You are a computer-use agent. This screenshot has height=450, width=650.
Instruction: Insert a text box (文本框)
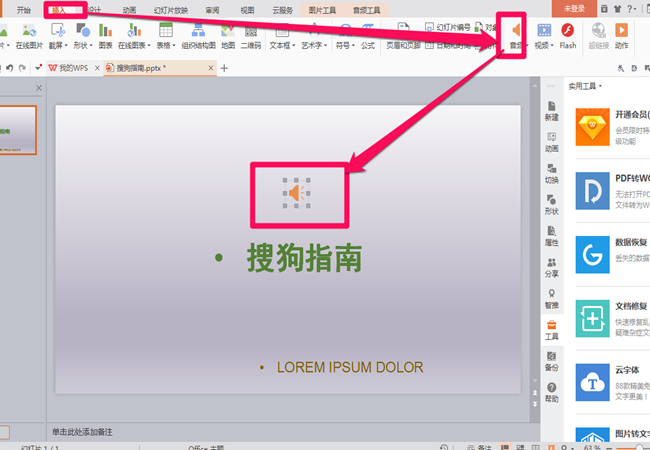[282, 36]
